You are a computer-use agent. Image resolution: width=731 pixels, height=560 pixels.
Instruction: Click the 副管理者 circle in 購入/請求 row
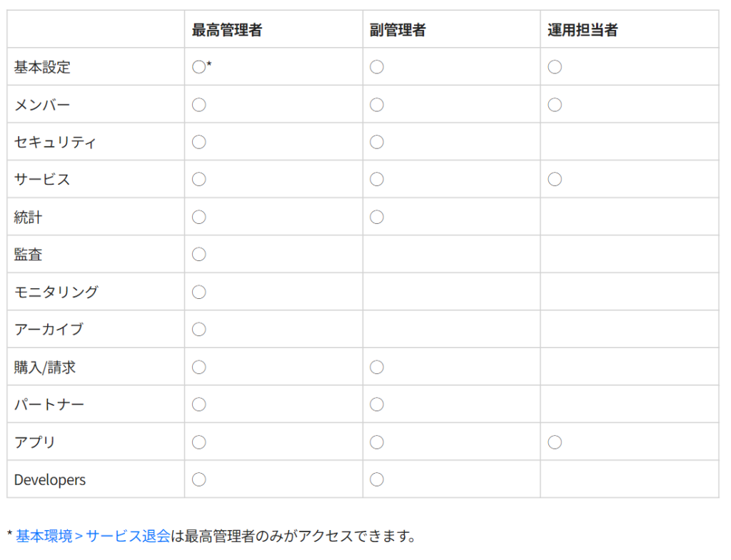[x=377, y=367]
